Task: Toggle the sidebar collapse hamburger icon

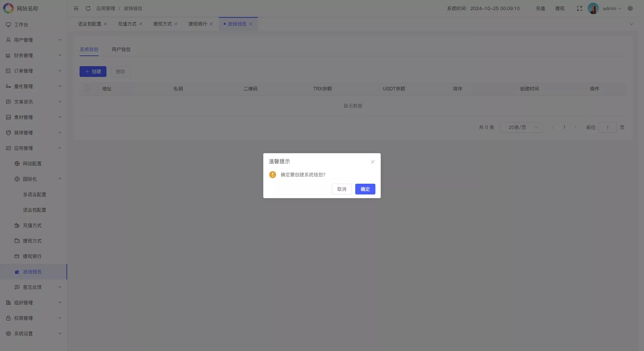Action: (x=76, y=8)
